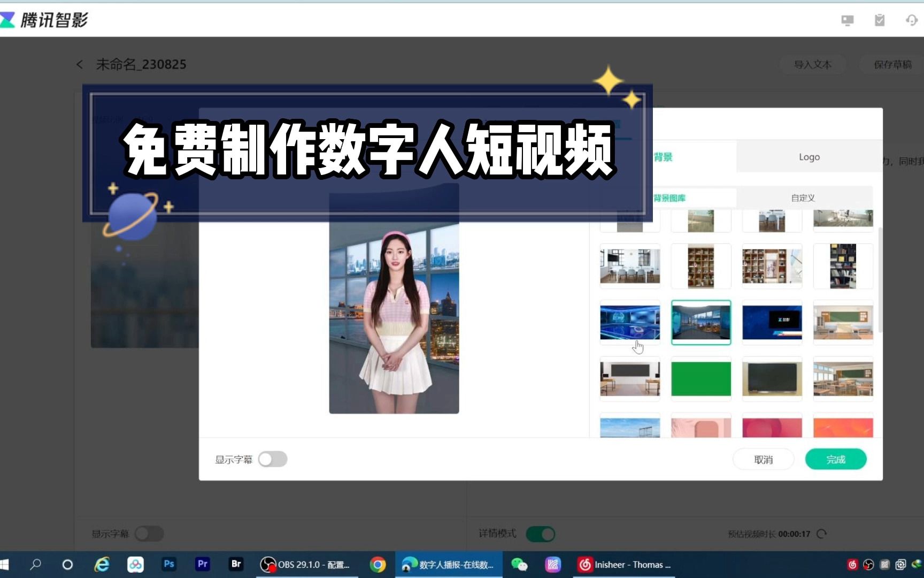Switch to NetEase Music Inisheer taskbar window
This screenshot has width=924, height=578.
(625, 564)
